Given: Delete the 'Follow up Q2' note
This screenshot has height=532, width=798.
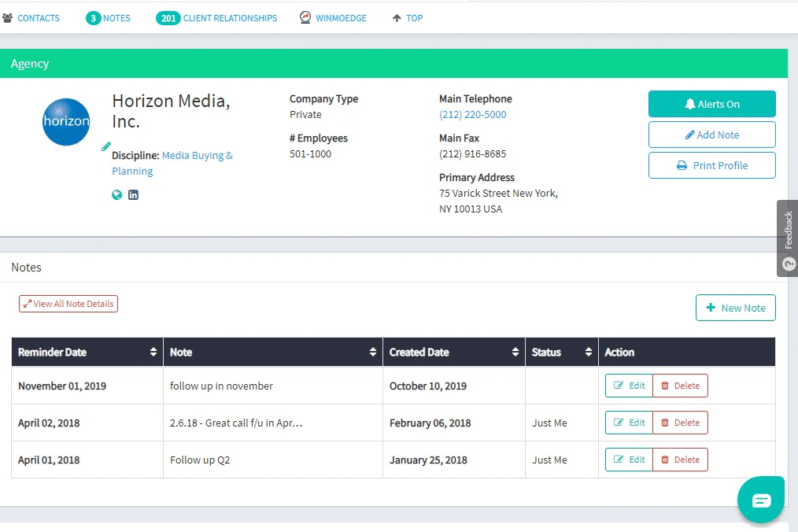Looking at the screenshot, I should tap(681, 460).
